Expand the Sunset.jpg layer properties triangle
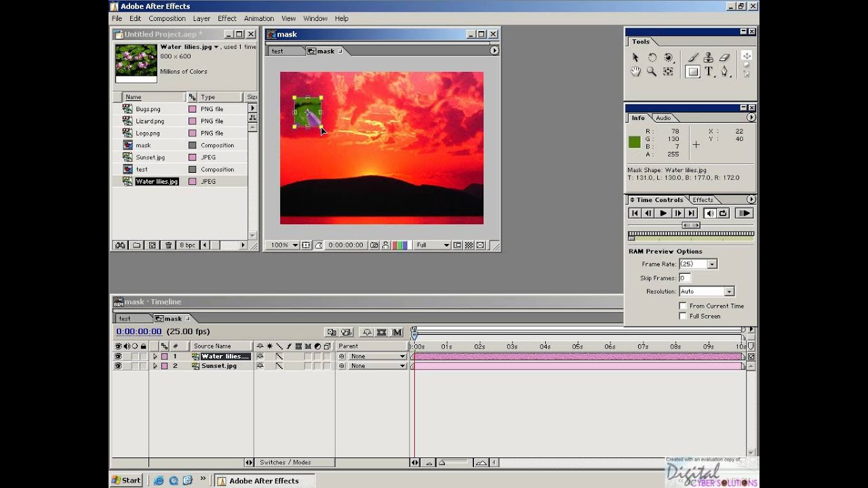The height and width of the screenshot is (488, 868). [x=155, y=366]
